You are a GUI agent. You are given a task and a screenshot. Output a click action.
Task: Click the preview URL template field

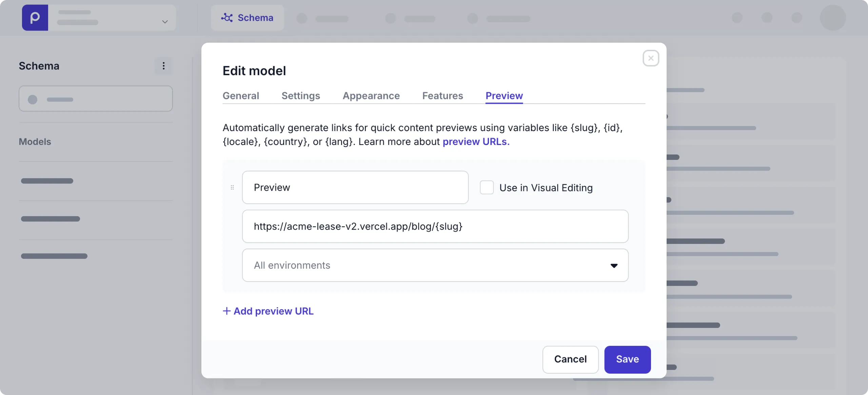(x=435, y=226)
